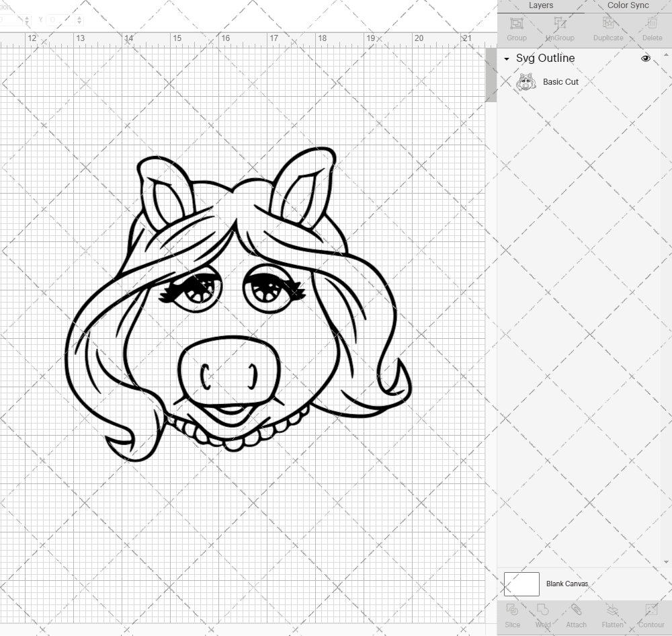Click the Basic Cut layer thumbnail
The height and width of the screenshot is (636, 672).
[526, 81]
